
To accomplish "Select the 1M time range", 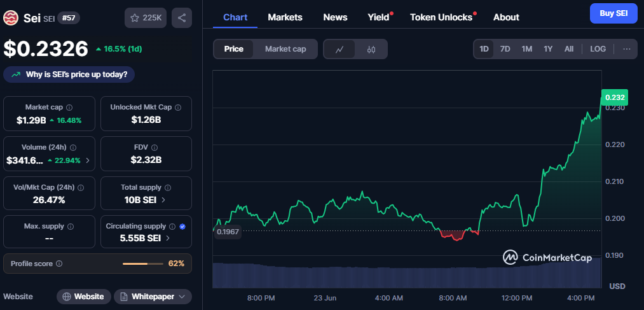I will click(527, 49).
